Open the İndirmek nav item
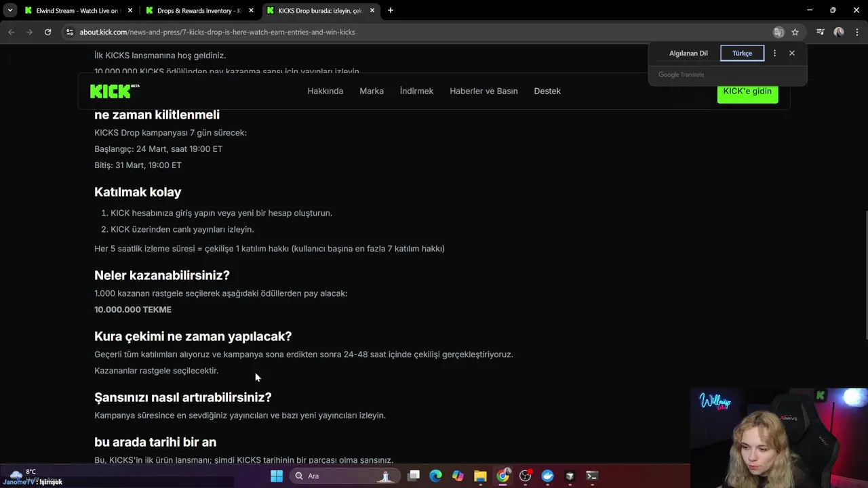The height and width of the screenshot is (488, 868). [416, 91]
